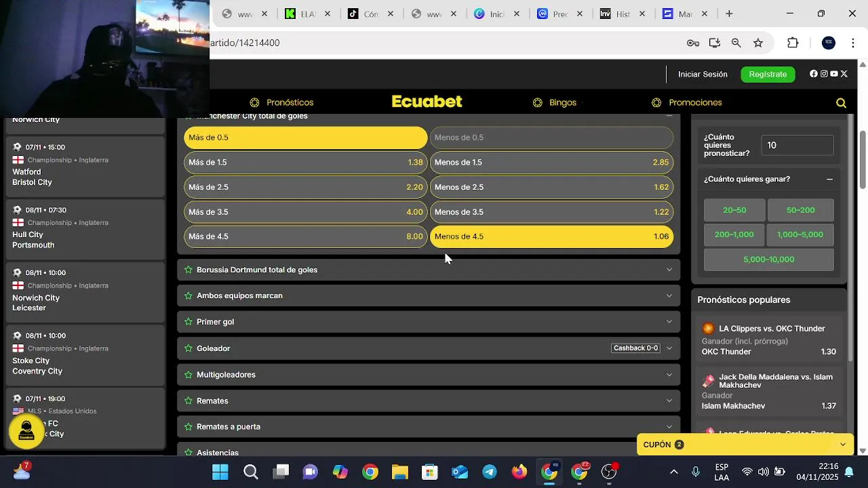
Task: Click the X (Twitter) icon in the header
Action: [x=844, y=74]
